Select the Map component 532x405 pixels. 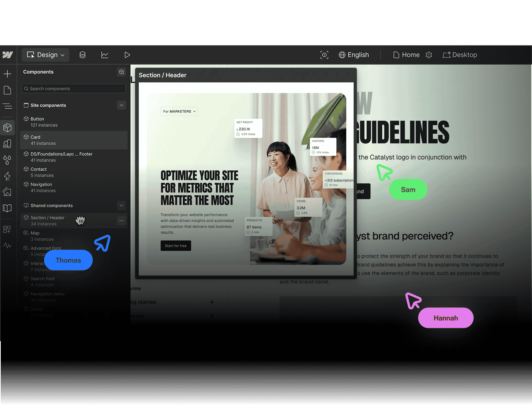74,236
